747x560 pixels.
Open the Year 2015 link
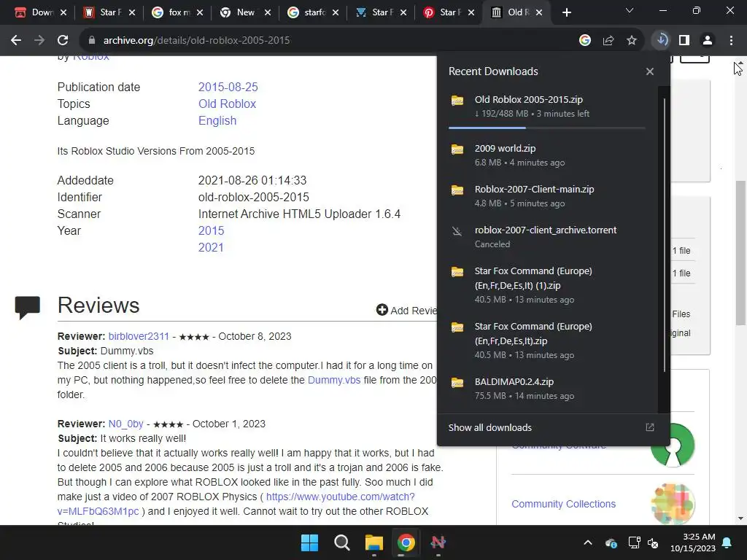point(211,230)
